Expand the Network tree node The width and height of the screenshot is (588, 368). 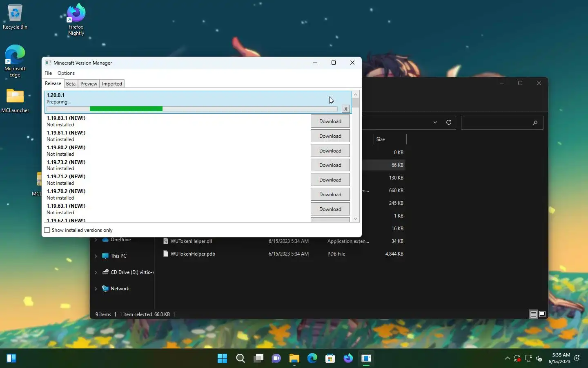click(x=96, y=289)
